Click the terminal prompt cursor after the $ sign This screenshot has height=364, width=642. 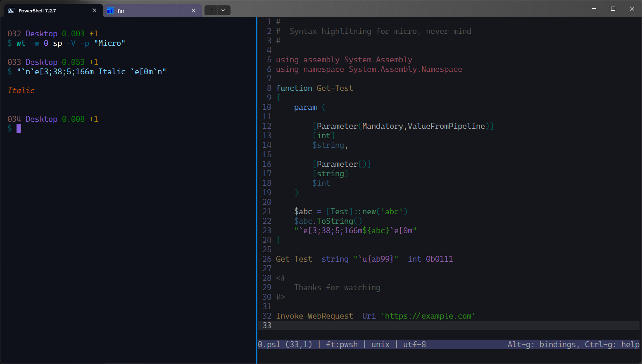pos(18,128)
